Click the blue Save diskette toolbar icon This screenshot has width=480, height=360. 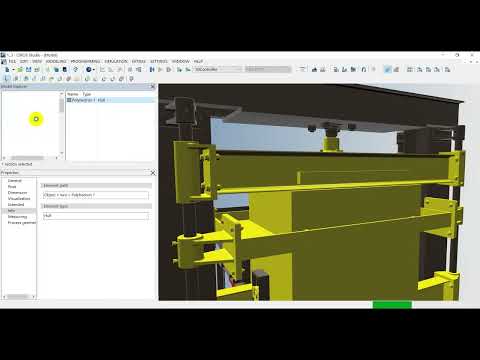[29, 69]
